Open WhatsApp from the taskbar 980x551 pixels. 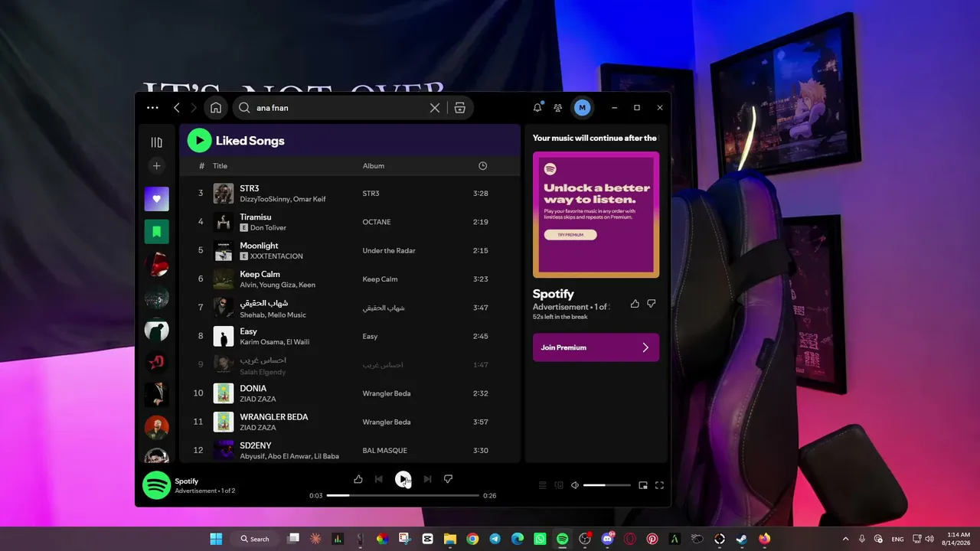540,539
